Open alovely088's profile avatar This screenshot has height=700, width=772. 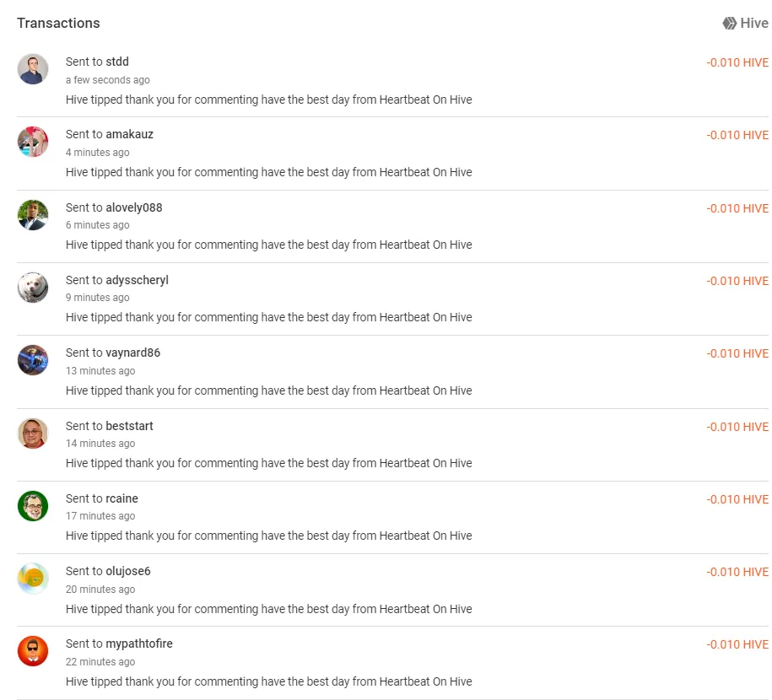[x=33, y=214]
